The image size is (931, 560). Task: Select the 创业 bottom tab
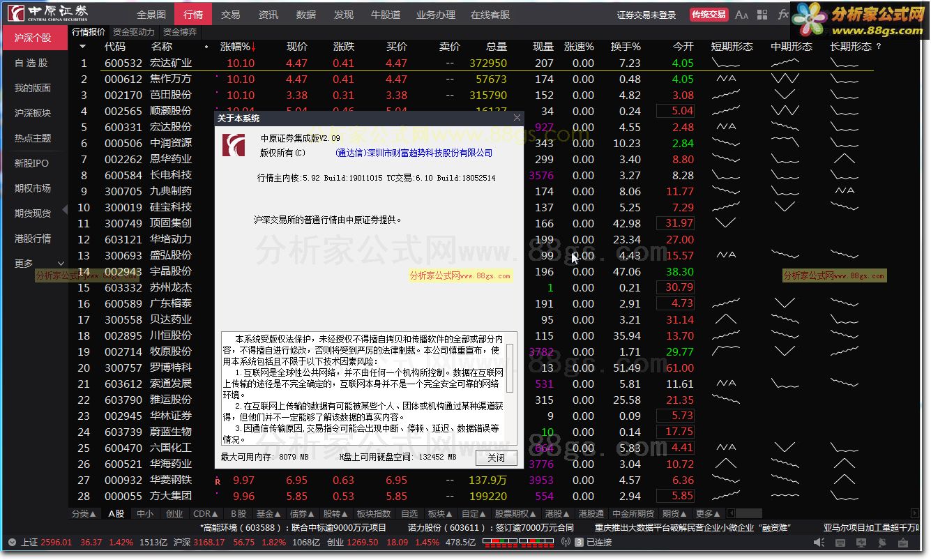point(174,514)
